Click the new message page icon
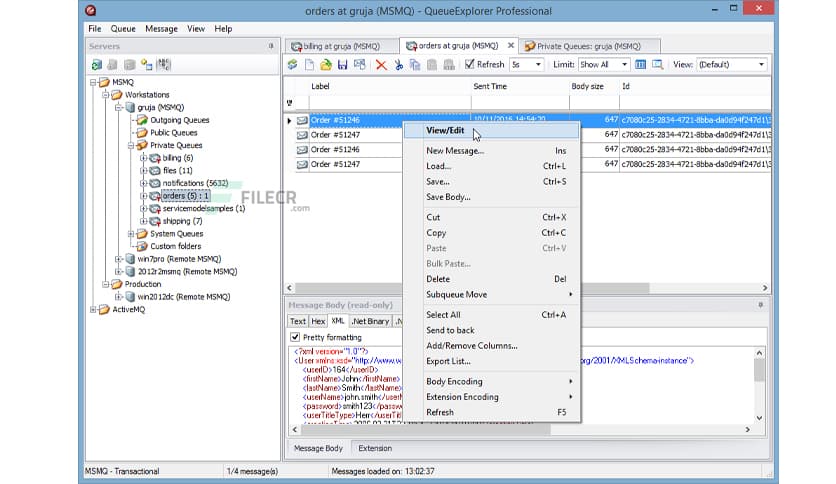 (x=309, y=64)
